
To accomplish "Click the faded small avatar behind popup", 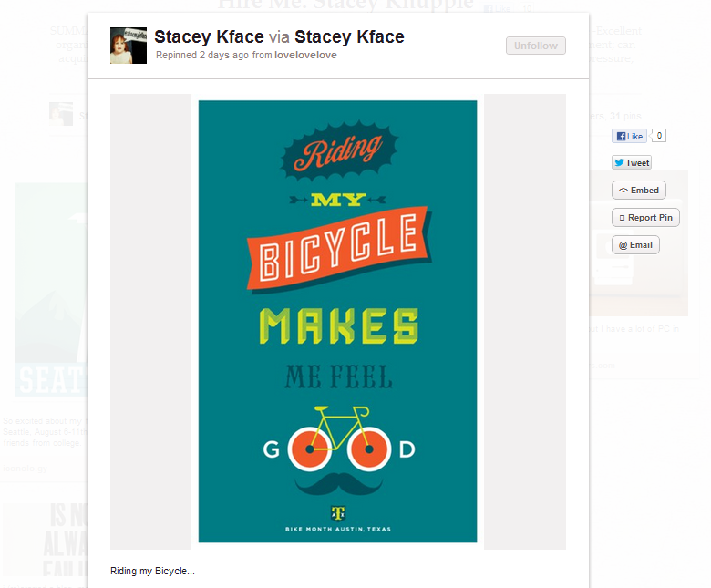I will [x=61, y=115].
